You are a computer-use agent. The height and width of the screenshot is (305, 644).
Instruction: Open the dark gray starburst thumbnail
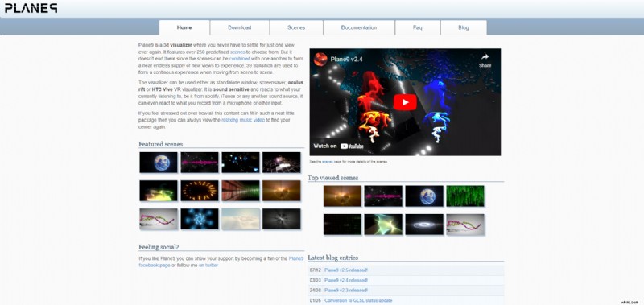[282, 219]
